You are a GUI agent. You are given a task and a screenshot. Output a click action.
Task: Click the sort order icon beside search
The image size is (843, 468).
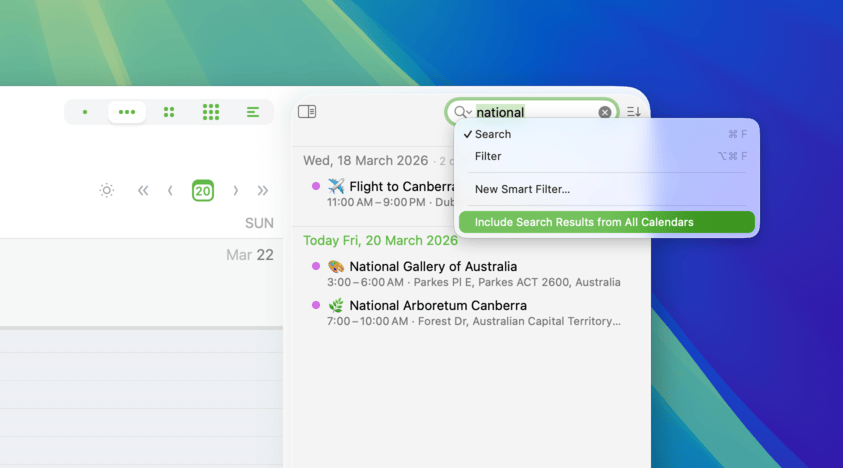[633, 112]
